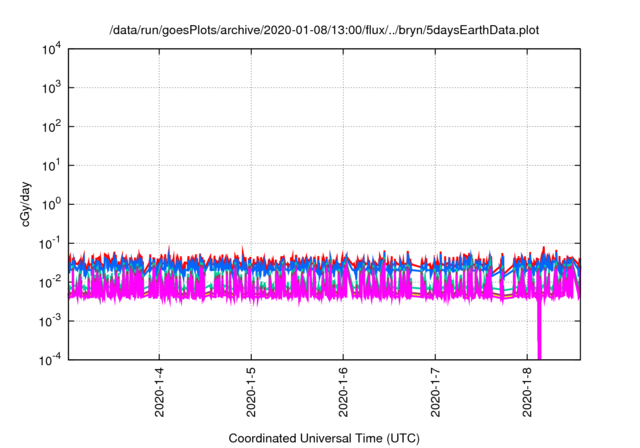Click the 10^3 y-axis tick label

(52, 88)
